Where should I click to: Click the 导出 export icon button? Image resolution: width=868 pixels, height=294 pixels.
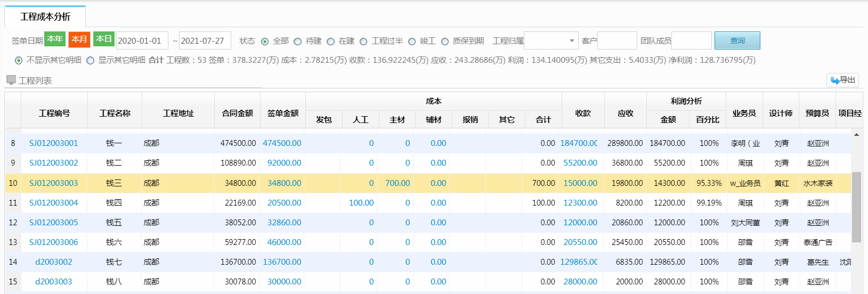[x=842, y=80]
